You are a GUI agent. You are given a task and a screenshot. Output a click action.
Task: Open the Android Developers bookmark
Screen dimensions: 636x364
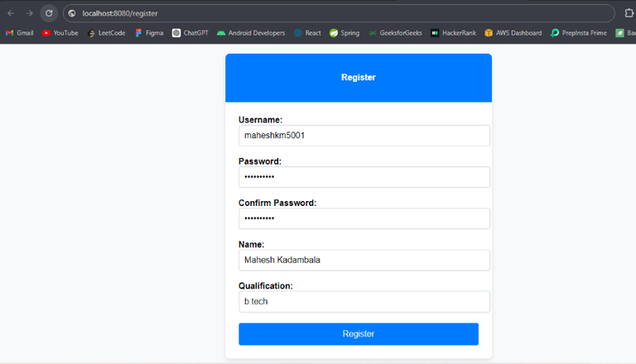tap(251, 33)
